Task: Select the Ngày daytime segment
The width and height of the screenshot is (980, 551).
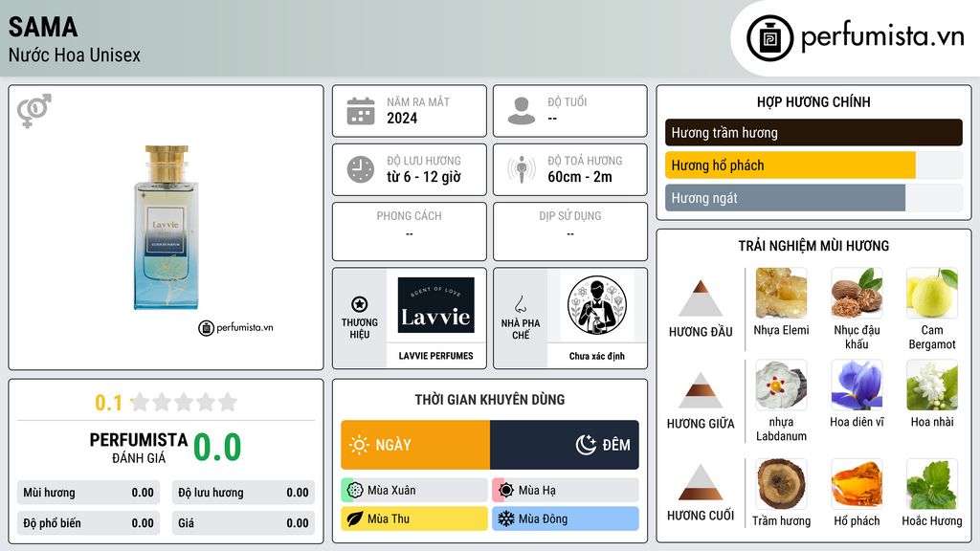Action: coord(415,445)
